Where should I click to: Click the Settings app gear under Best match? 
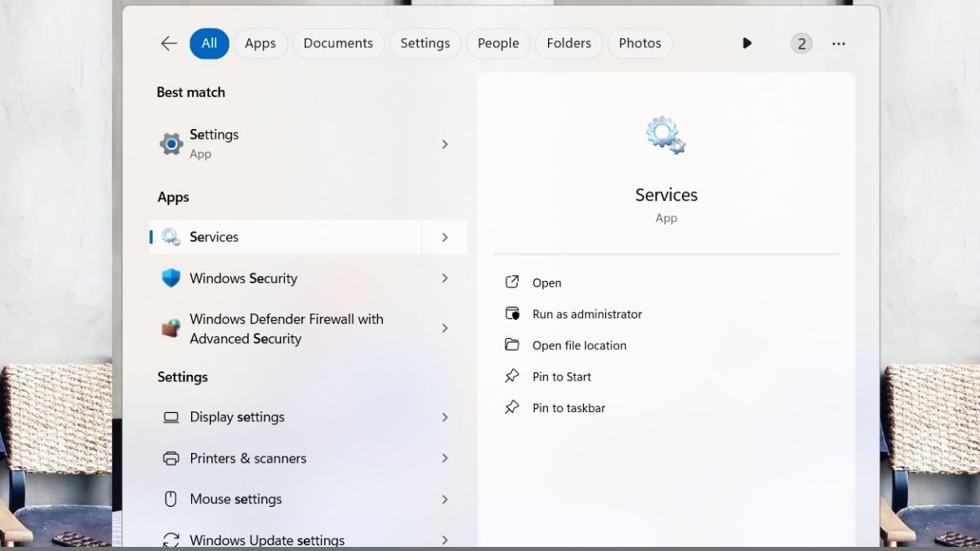point(171,143)
